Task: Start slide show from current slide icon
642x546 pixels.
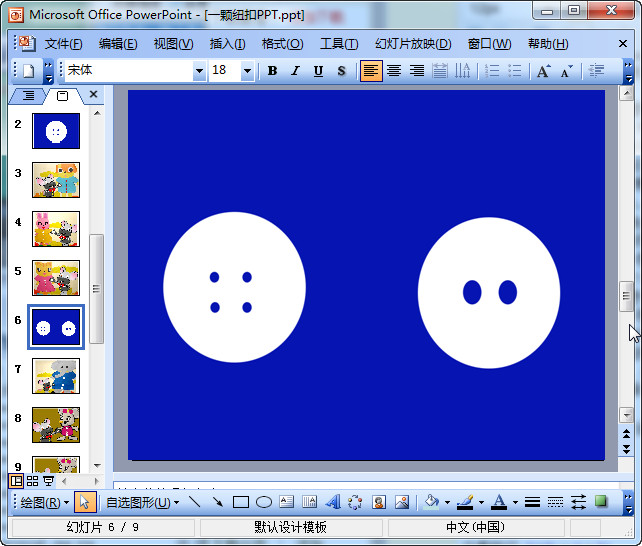Action: pyautogui.click(x=49, y=481)
